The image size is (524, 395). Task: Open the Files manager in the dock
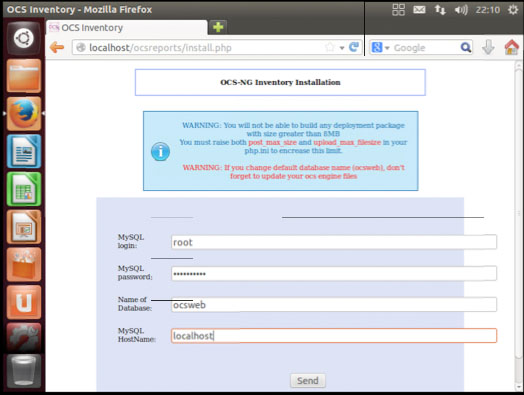click(24, 76)
